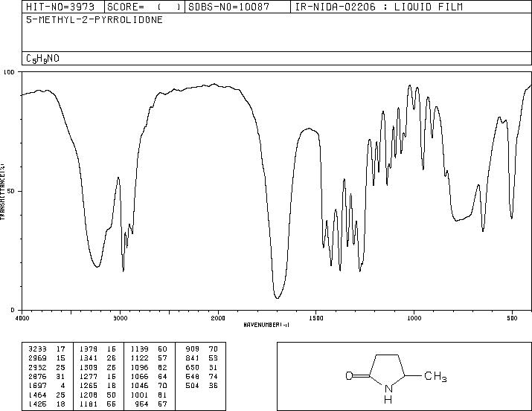Click the 3000 tick label on x-axis
Screen dimensions: 532x411
point(120,318)
